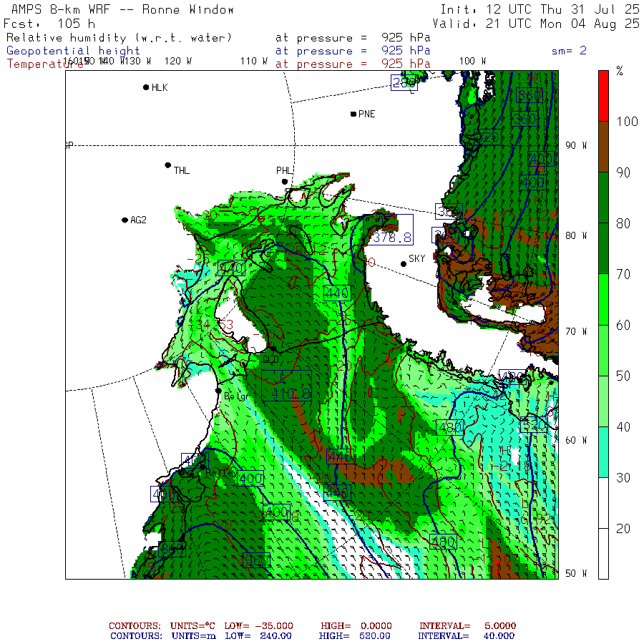This screenshot has height=644, width=644.
Task: Click the 'Valid: 21 UTC Mon 04 Aug 25' text
Action: (x=536, y=24)
